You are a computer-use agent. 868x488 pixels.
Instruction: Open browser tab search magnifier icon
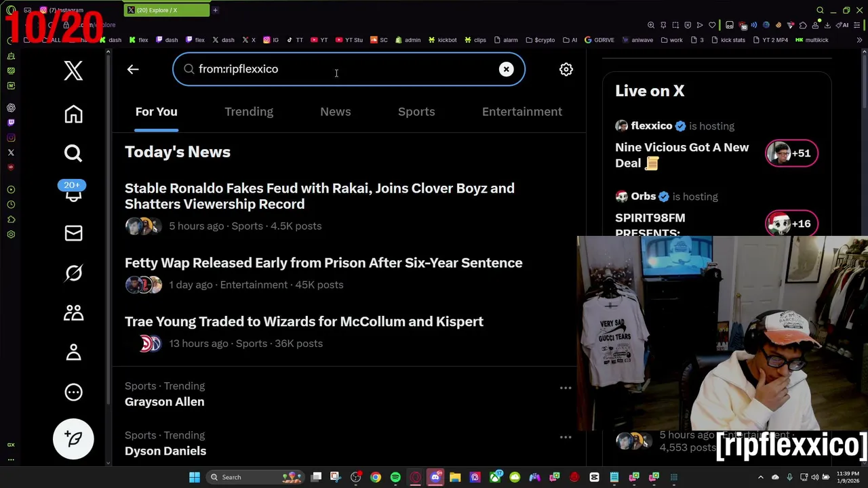tap(820, 10)
